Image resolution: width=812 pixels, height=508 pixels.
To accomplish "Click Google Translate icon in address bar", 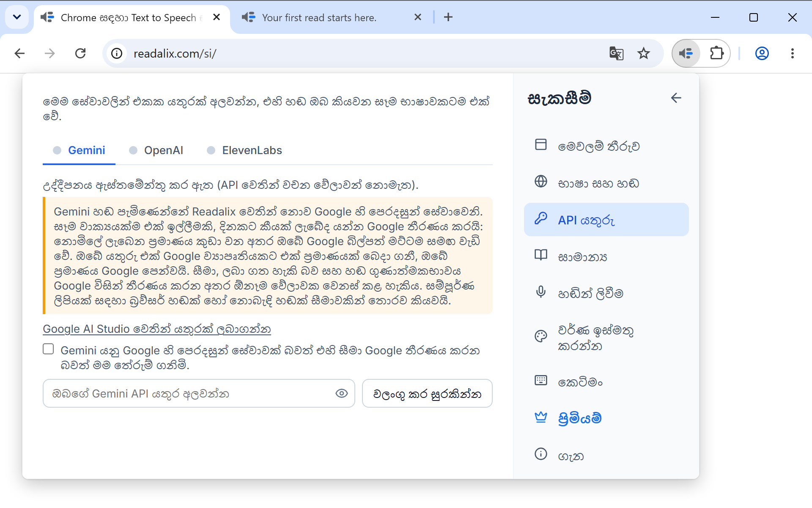I will tap(616, 53).
